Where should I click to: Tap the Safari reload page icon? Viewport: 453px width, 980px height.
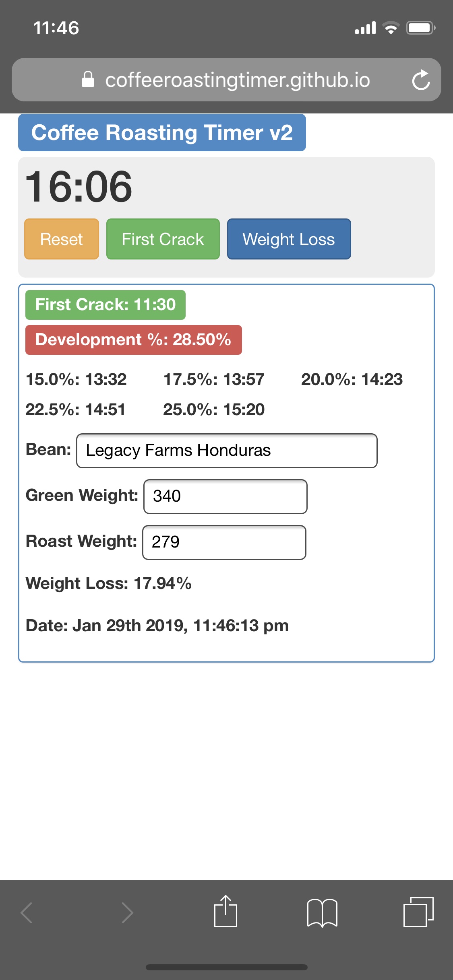tap(421, 80)
